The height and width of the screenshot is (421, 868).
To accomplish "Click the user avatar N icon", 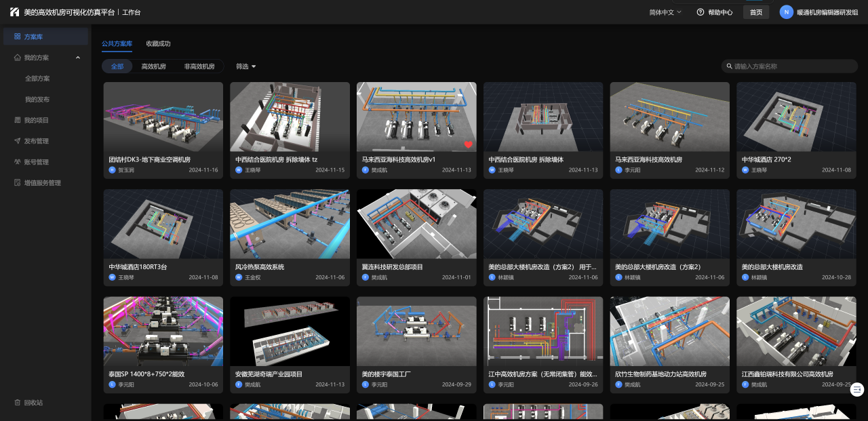I will 787,12.
